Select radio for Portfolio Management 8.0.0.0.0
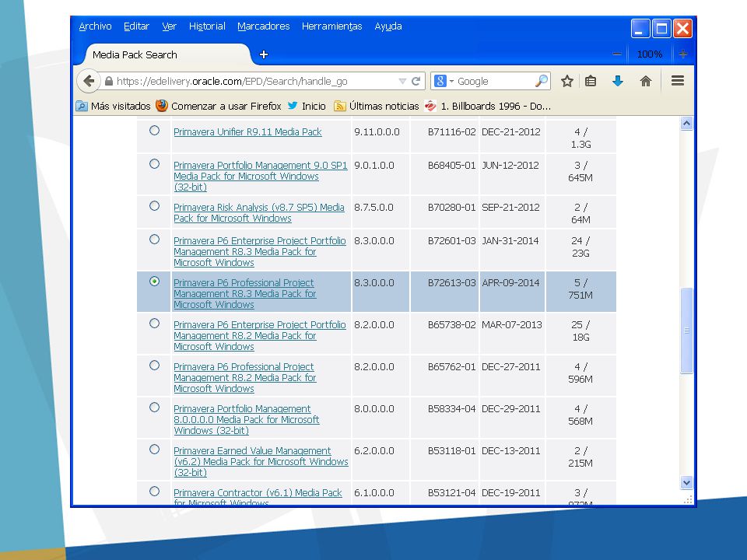 pyautogui.click(x=154, y=407)
